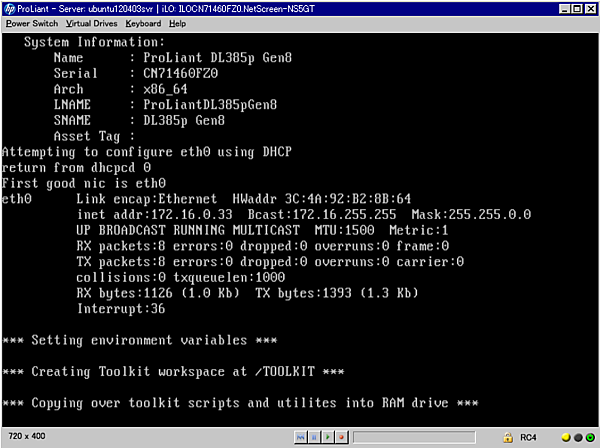This screenshot has width=600, height=448.
Task: Open the Power Switch menu
Action: point(32,24)
